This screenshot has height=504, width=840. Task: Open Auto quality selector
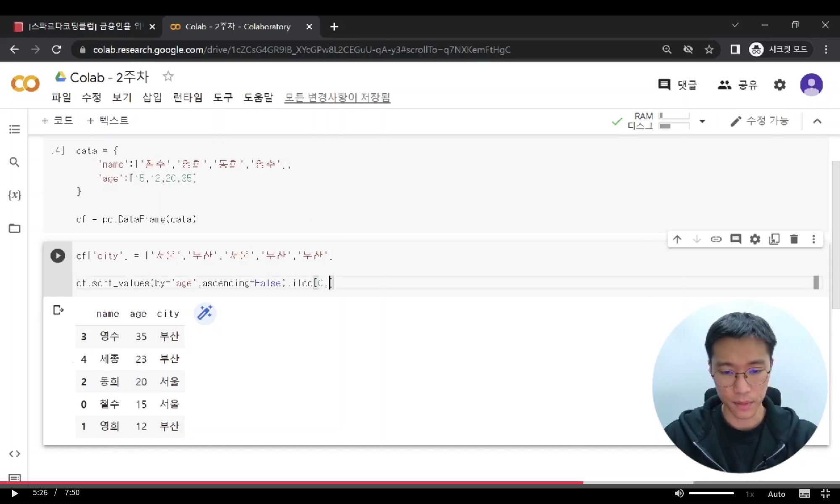pyautogui.click(x=777, y=494)
